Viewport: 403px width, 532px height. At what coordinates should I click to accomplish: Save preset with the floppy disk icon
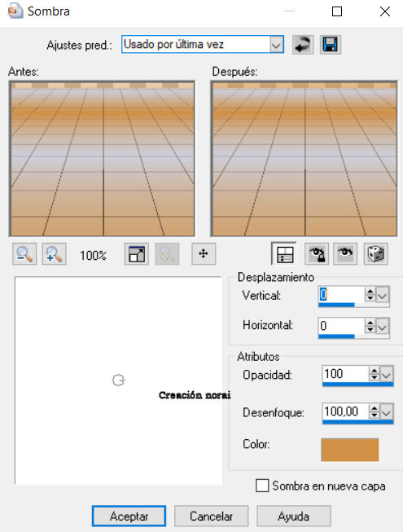click(330, 45)
